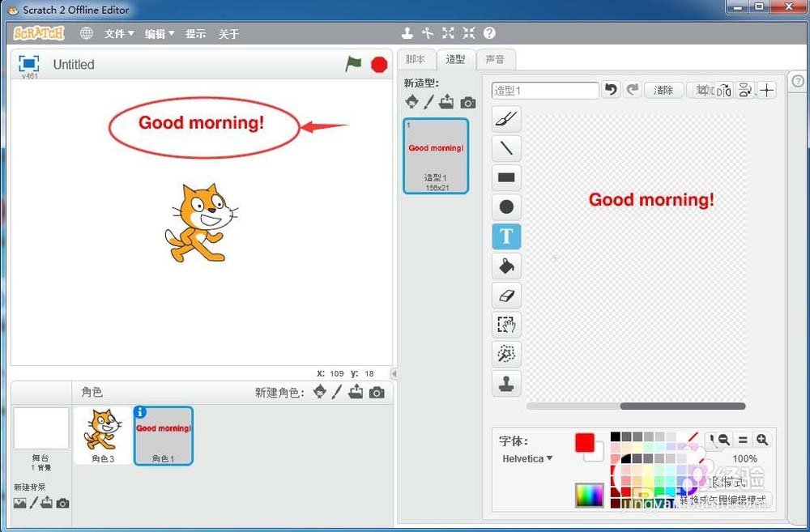810x532 pixels.
Task: Select sprite 角色1 thumbnail
Action: pyautogui.click(x=164, y=436)
